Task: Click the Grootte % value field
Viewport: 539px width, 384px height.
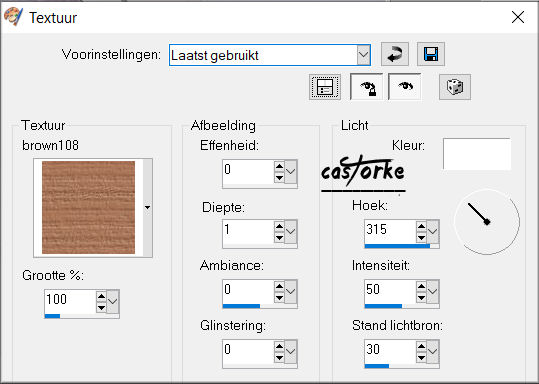Action: (x=70, y=300)
